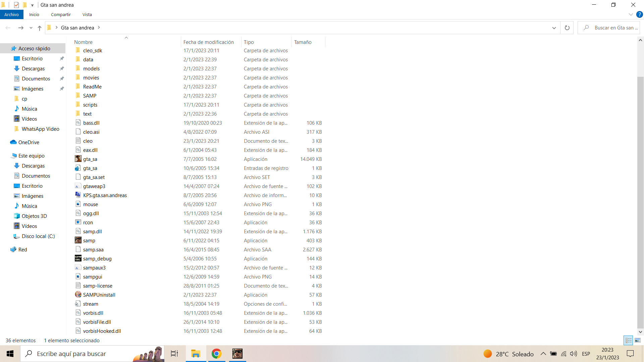This screenshot has height=362, width=644.
Task: Open the Vista ribbon tab
Action: coord(87,14)
